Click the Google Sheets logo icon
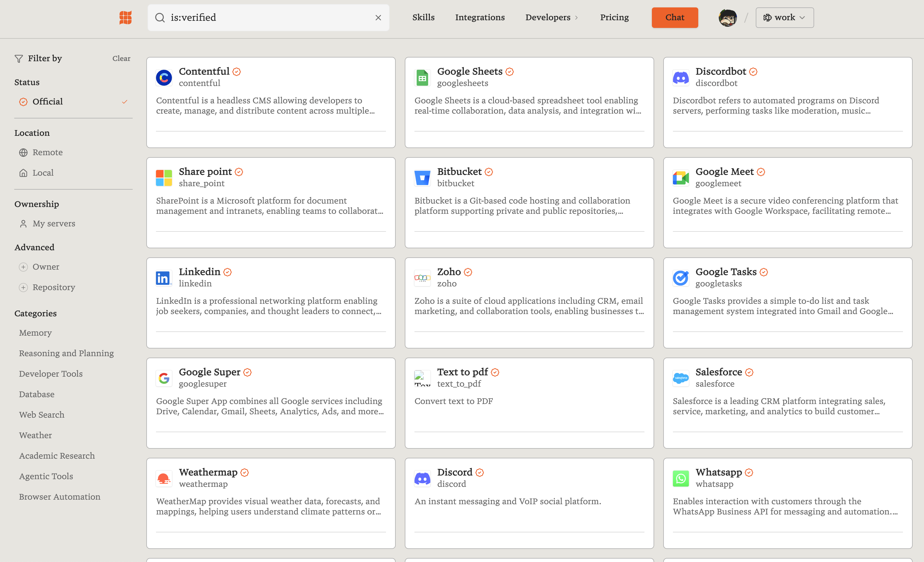The image size is (924, 562). 422,78
